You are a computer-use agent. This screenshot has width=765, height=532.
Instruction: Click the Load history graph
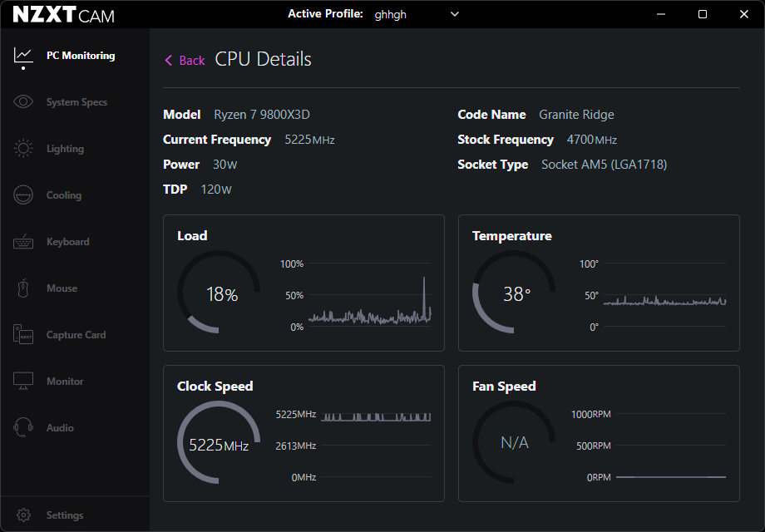pos(369,295)
